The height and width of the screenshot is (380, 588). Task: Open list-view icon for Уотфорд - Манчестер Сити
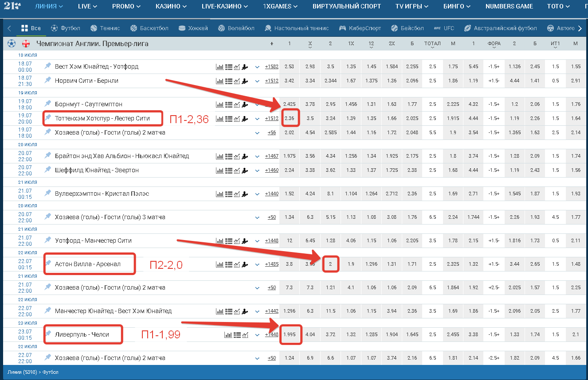coord(228,241)
